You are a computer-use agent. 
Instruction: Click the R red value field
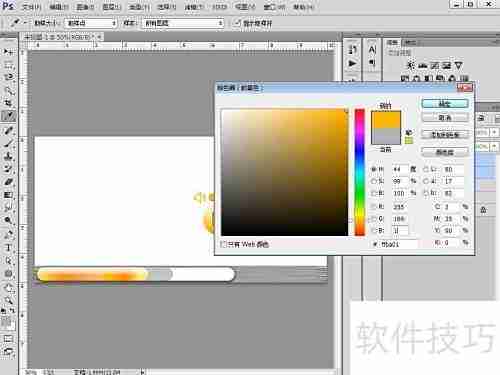[400, 207]
